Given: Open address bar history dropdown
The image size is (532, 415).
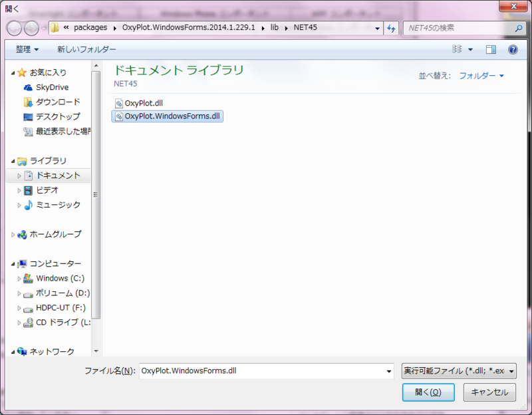Looking at the screenshot, I should point(377,28).
